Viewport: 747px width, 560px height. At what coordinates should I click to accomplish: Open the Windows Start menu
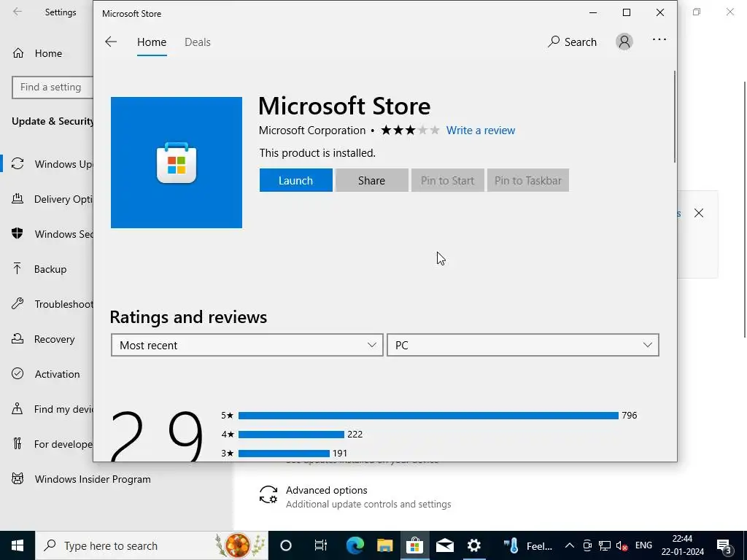click(x=18, y=545)
